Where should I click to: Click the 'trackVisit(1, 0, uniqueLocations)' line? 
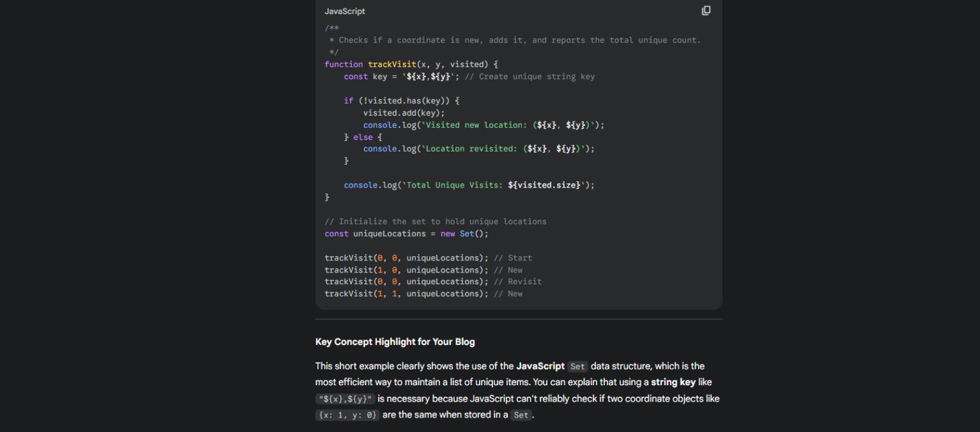[424, 270]
